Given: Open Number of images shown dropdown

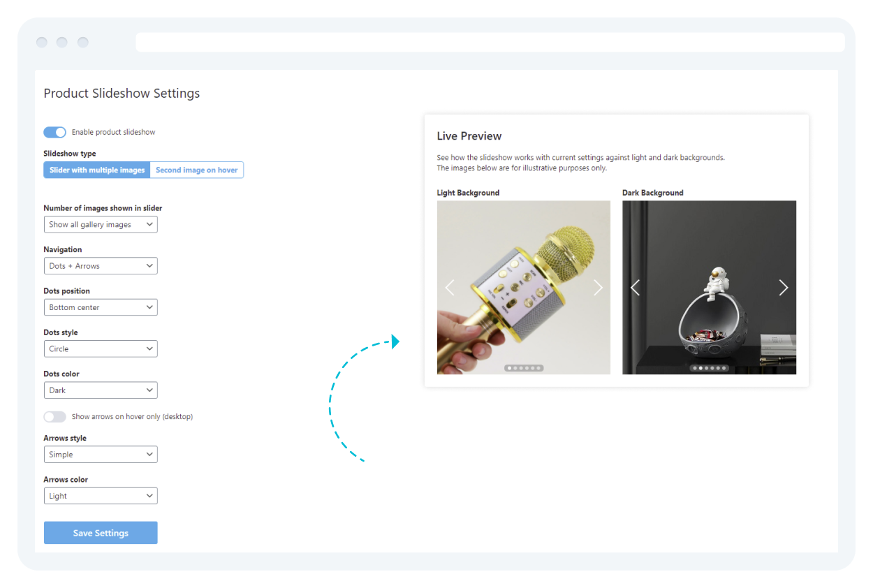Looking at the screenshot, I should coord(101,225).
